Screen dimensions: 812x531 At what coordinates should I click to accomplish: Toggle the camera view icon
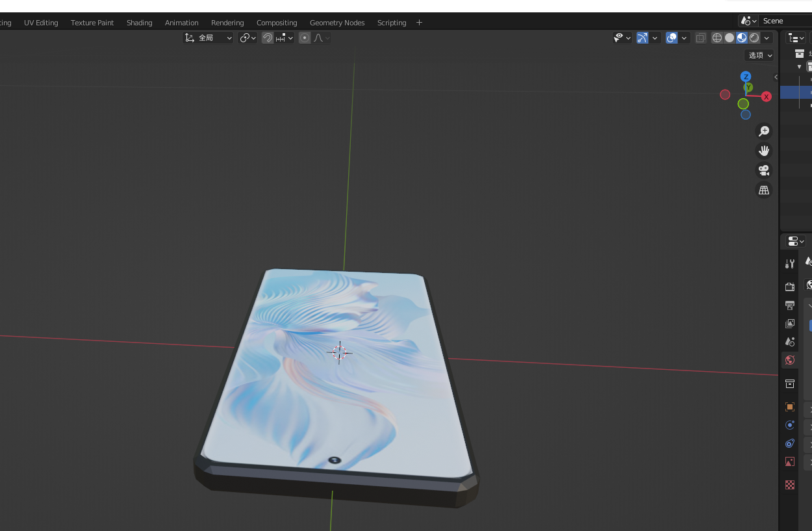[x=764, y=170]
